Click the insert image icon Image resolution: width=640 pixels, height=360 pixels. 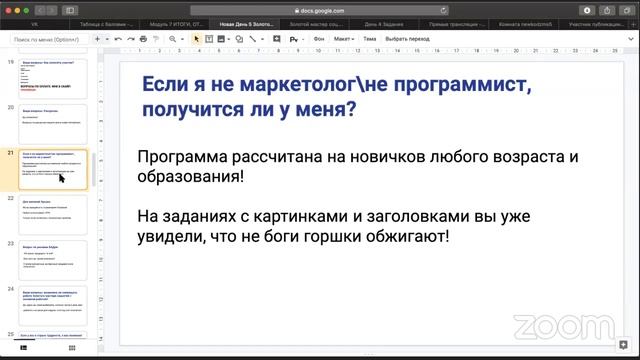tap(221, 39)
